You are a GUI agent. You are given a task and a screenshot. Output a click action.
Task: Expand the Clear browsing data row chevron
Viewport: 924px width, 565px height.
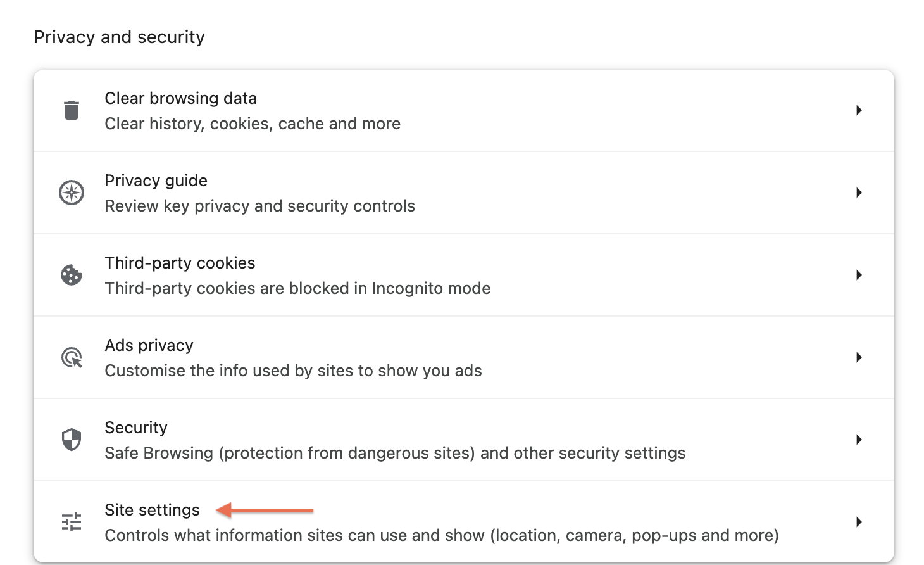(x=859, y=110)
